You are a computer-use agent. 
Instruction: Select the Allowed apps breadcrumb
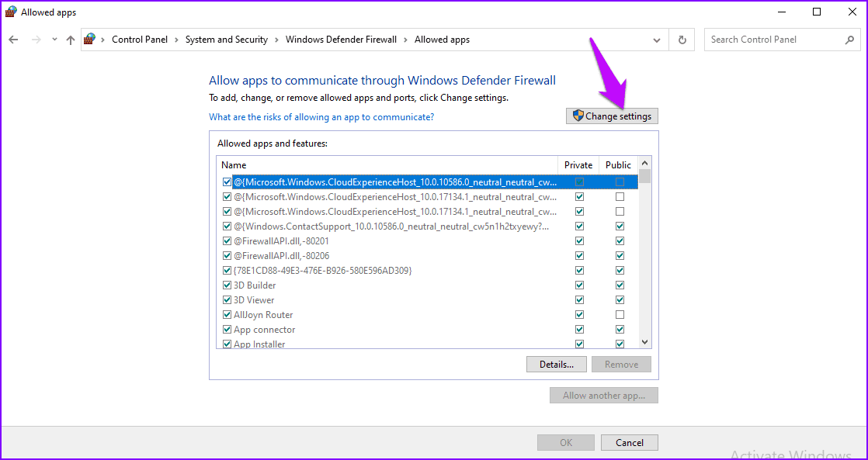point(442,40)
